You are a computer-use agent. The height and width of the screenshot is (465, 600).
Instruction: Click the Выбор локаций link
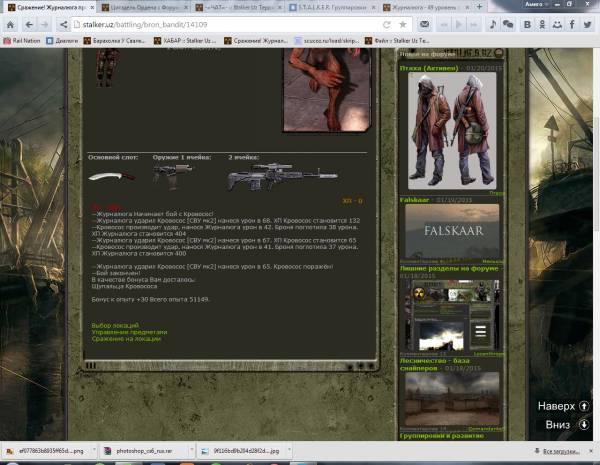(x=115, y=325)
